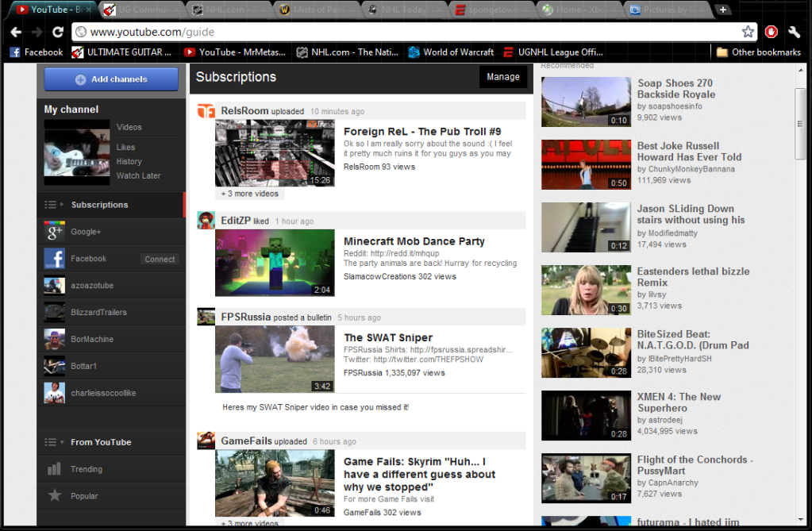Open 'Foreign ReL - The Pub Troll #9' title
The image size is (812, 531).
(422, 132)
